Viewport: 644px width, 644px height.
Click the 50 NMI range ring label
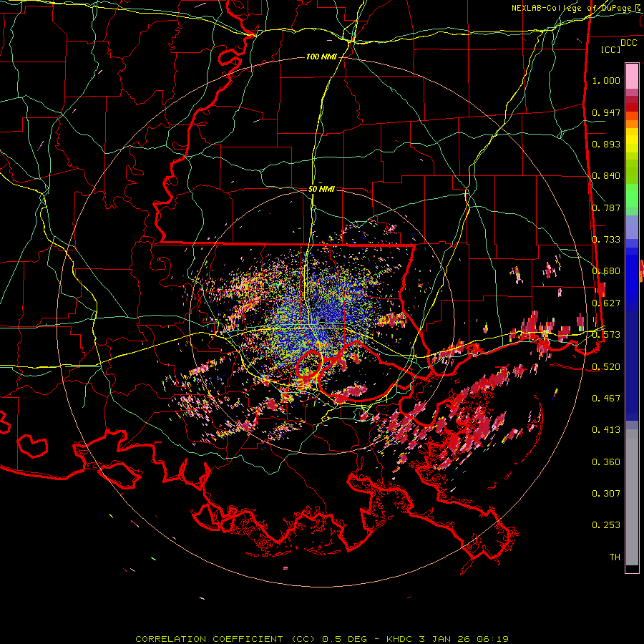pyautogui.click(x=321, y=189)
